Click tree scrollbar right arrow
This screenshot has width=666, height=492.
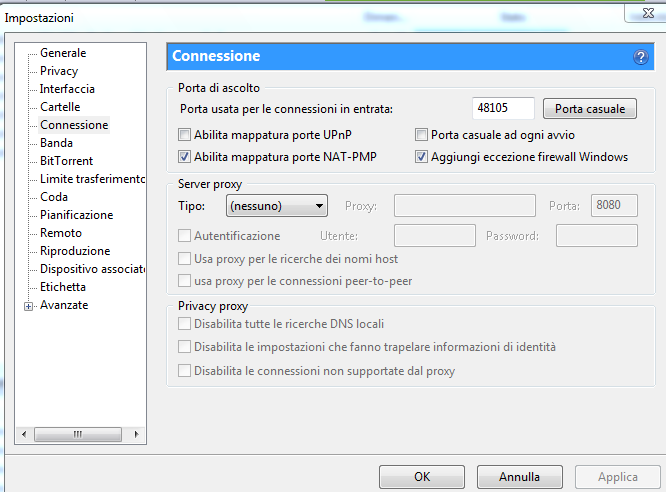point(136,434)
